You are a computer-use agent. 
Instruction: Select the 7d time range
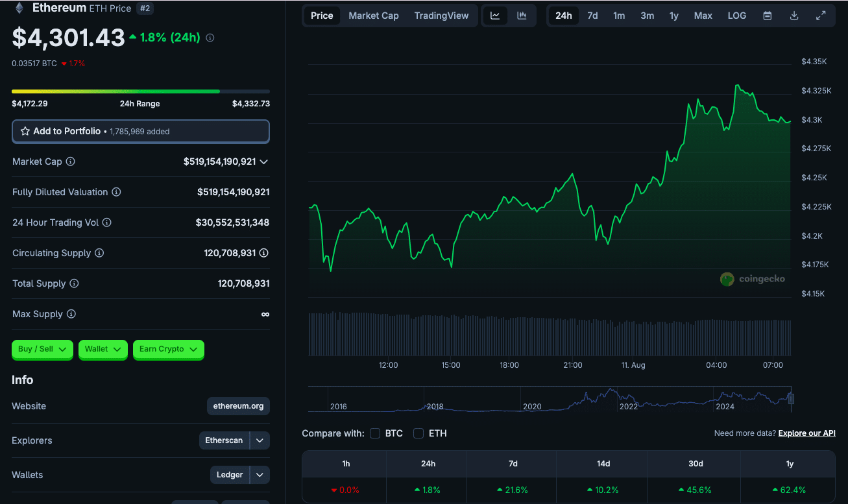tap(592, 16)
